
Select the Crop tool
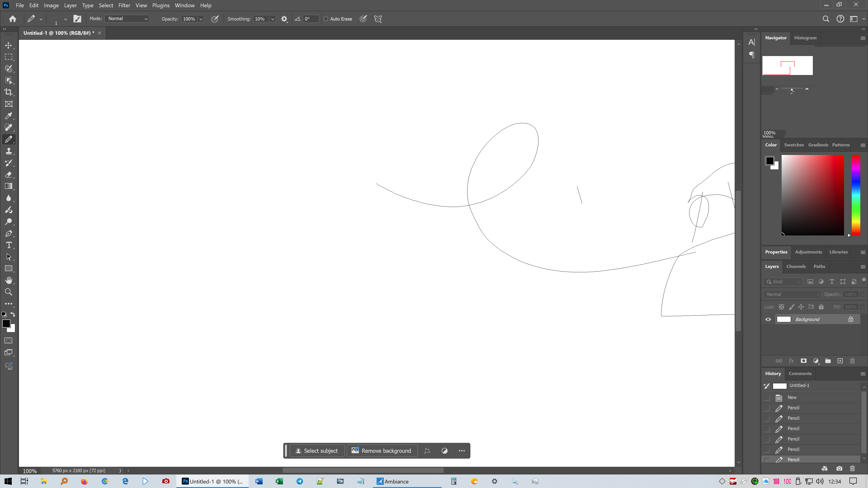(x=8, y=92)
